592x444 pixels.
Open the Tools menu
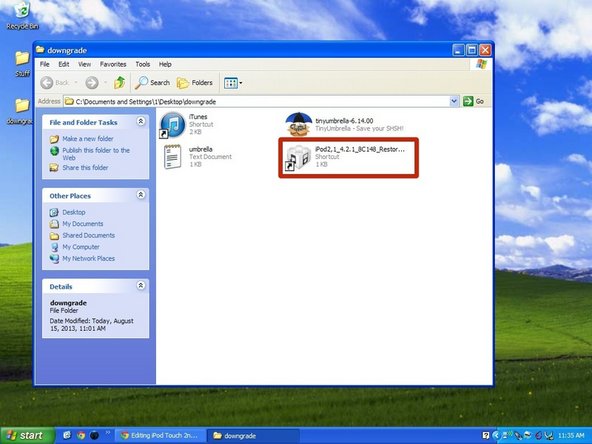(143, 64)
